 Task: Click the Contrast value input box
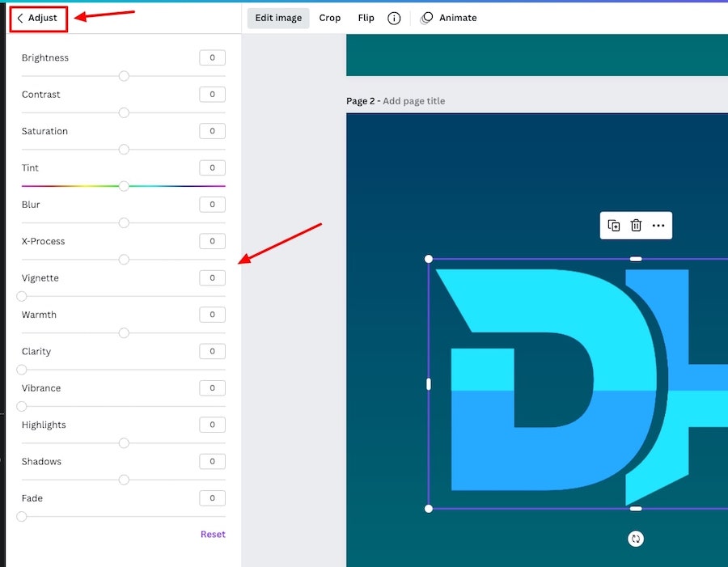(212, 95)
